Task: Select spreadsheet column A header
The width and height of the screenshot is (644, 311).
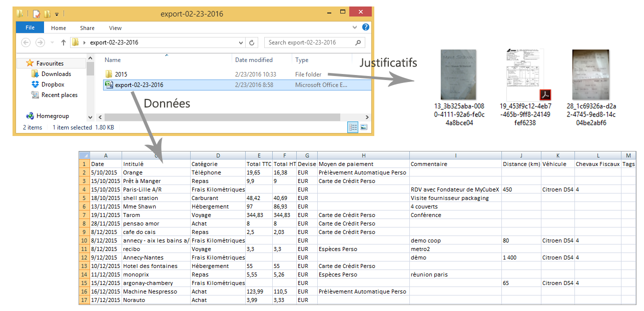Action: tap(106, 155)
